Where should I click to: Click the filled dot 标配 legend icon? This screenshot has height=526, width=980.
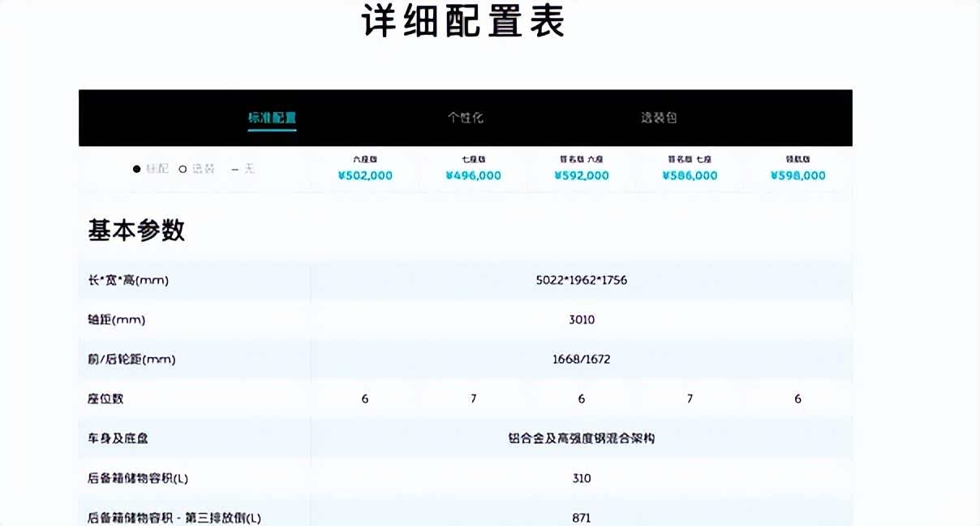click(137, 169)
